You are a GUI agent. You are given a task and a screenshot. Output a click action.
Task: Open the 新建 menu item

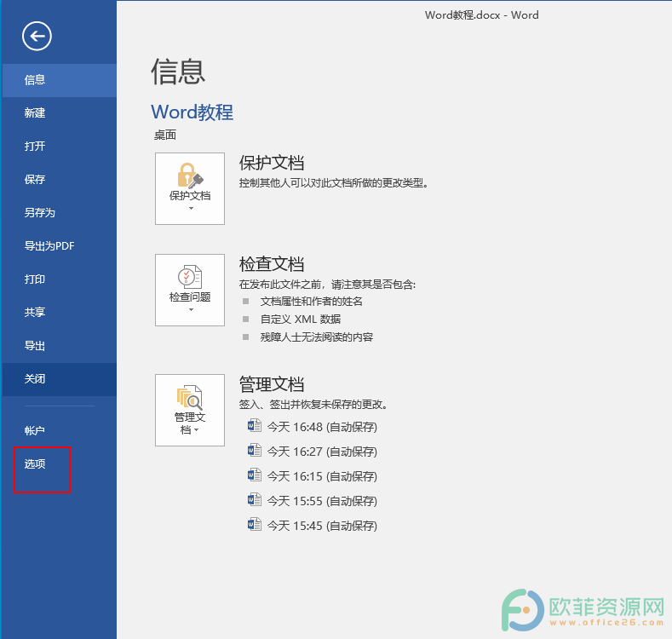click(59, 113)
